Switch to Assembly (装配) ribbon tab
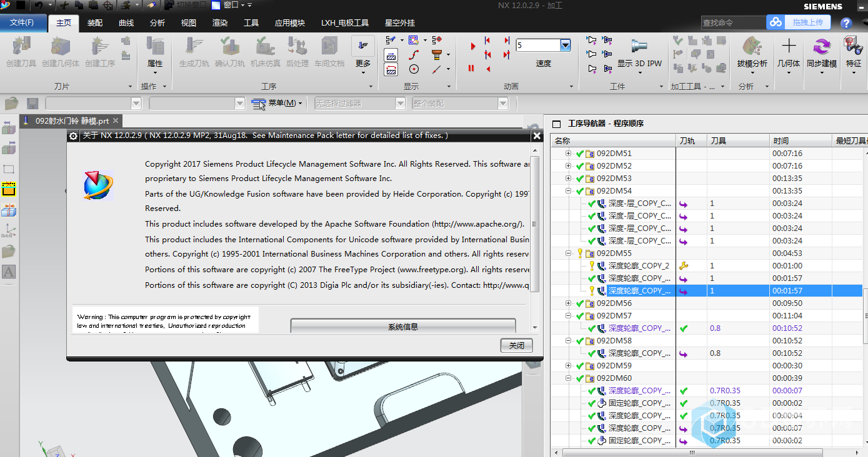The image size is (868, 457). pos(95,23)
